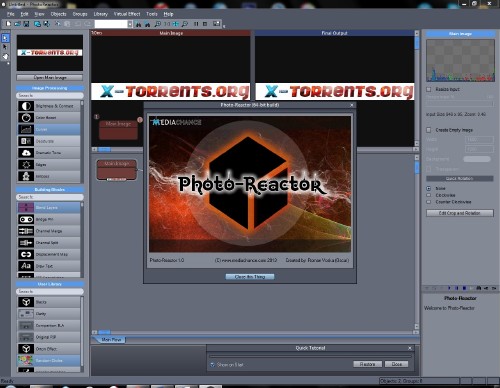The image size is (500, 388).
Task: Click the Open Main Image button
Action: coord(50,77)
